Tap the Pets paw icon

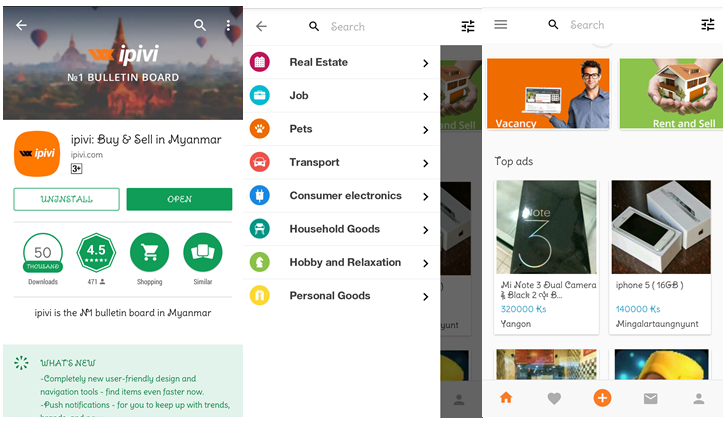(x=260, y=129)
